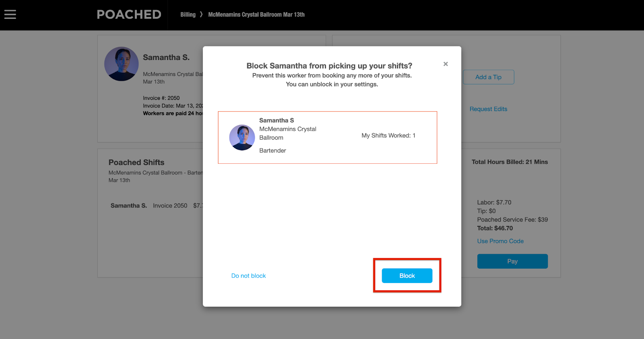Select the Samantha S worker card
The height and width of the screenshot is (339, 644).
(x=327, y=138)
